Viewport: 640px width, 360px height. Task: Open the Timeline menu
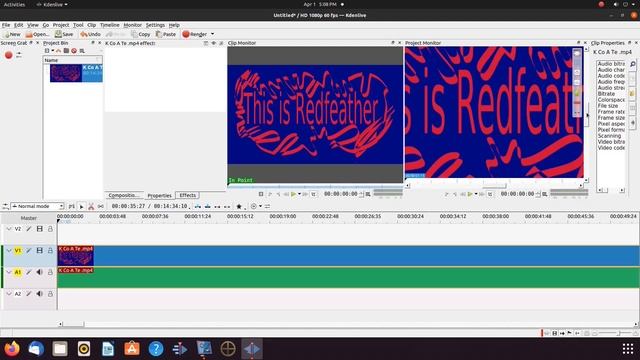tap(109, 25)
